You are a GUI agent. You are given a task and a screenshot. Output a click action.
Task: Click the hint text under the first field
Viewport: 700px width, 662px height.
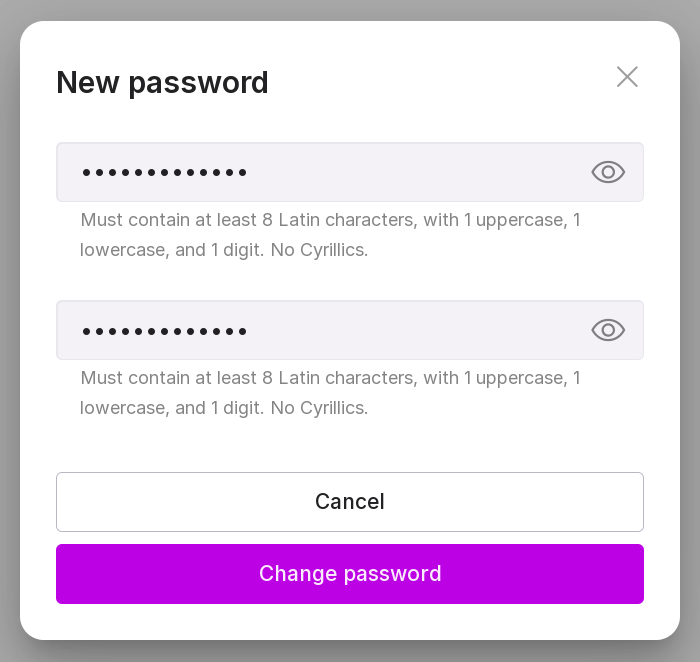click(330, 234)
